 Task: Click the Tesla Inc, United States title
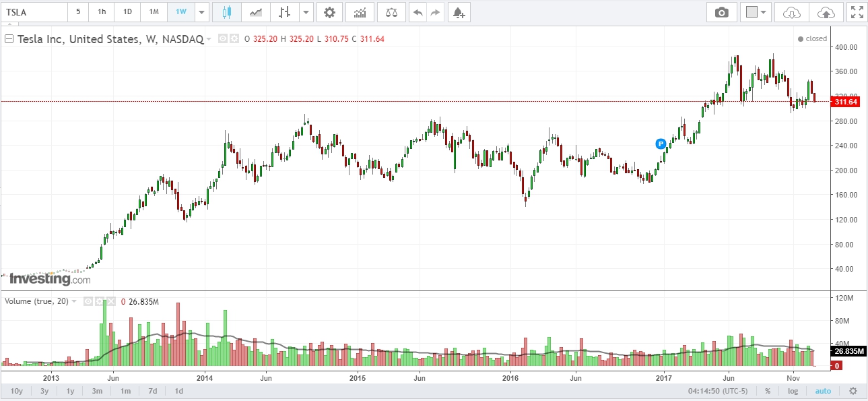coord(110,39)
